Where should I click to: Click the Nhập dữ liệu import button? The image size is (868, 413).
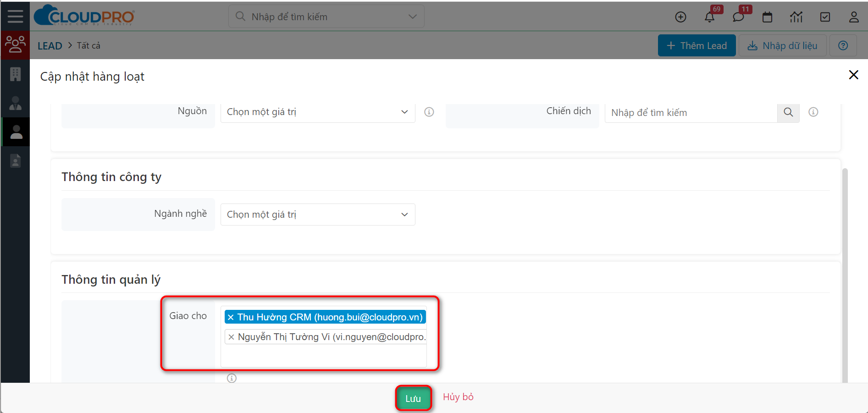tap(782, 45)
